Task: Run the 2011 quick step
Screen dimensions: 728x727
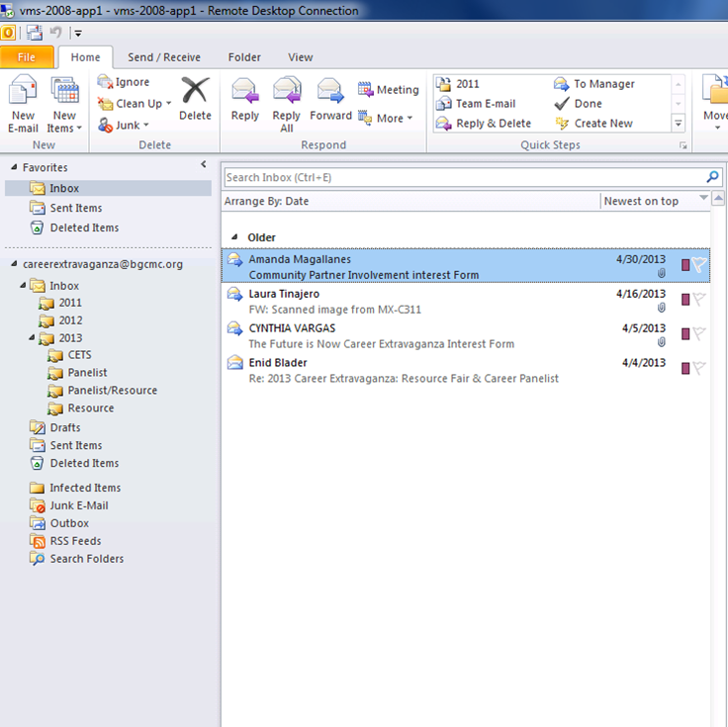Action: click(457, 84)
